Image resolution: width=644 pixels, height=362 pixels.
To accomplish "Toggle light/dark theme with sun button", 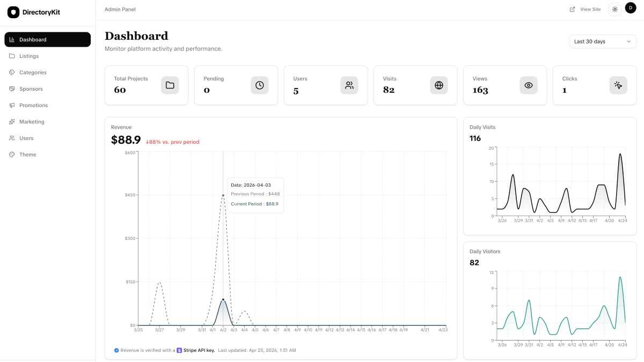I will (x=614, y=9).
